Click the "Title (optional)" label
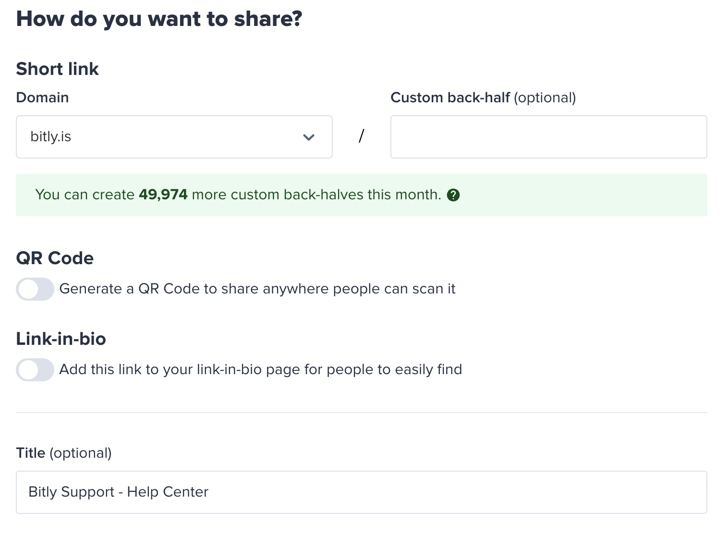This screenshot has height=560, width=728. [x=63, y=453]
